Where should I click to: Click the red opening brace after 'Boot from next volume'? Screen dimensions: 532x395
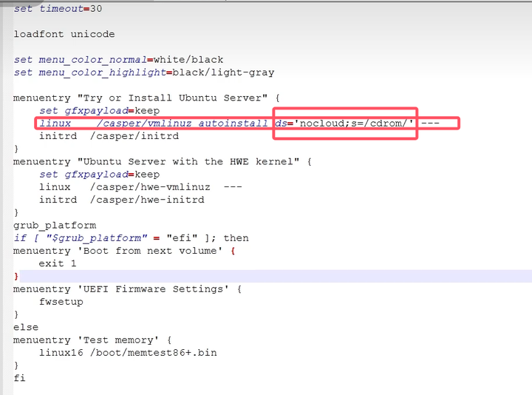coord(233,251)
